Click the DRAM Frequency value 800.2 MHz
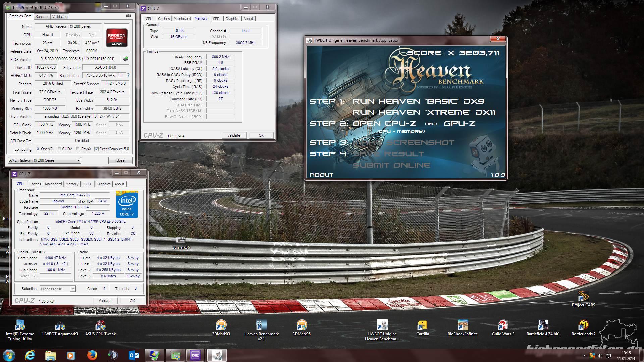Viewport: 644px width, 362px height. tap(220, 57)
